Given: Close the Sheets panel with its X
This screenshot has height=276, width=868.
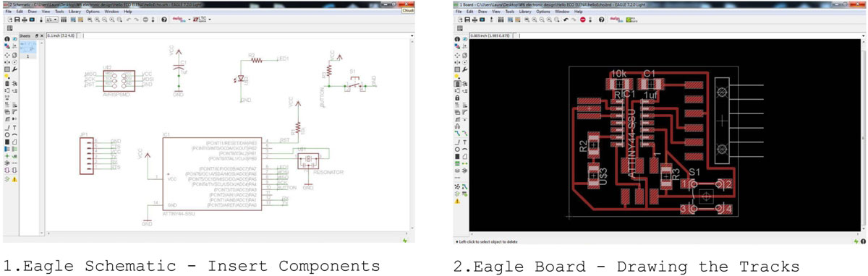Looking at the screenshot, I should (42, 36).
